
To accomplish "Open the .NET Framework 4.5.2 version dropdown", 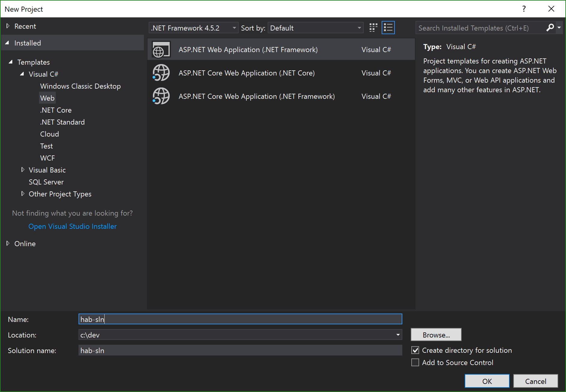I will tap(234, 28).
